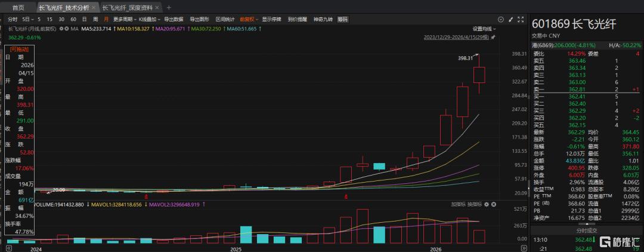Open 到价提醒 price alert
644x252 pixels.
(x=298, y=19)
